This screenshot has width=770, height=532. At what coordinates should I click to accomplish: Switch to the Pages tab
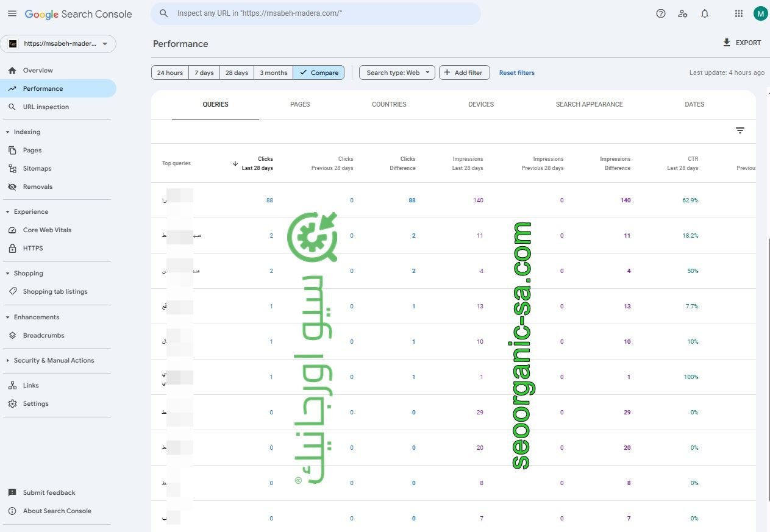(300, 104)
